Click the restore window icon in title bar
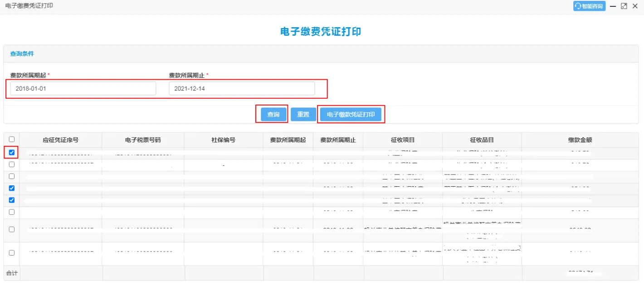The width and height of the screenshot is (644, 290). 624,6
